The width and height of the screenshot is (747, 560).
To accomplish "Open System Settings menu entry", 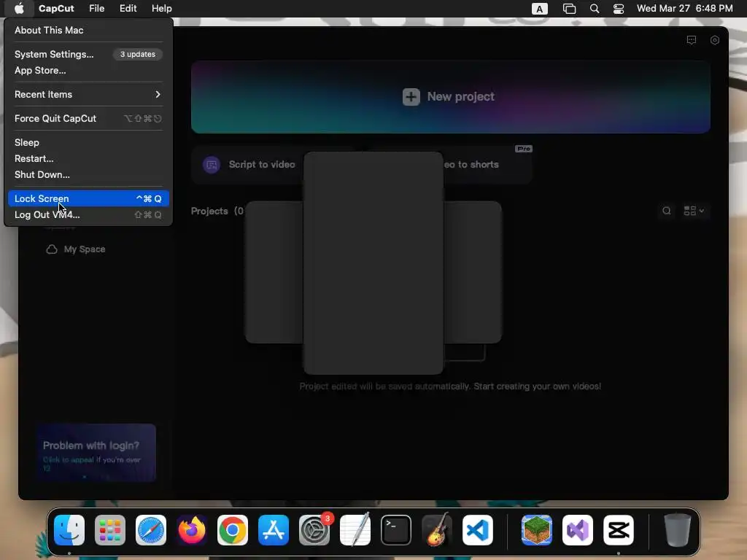I will (x=88, y=54).
